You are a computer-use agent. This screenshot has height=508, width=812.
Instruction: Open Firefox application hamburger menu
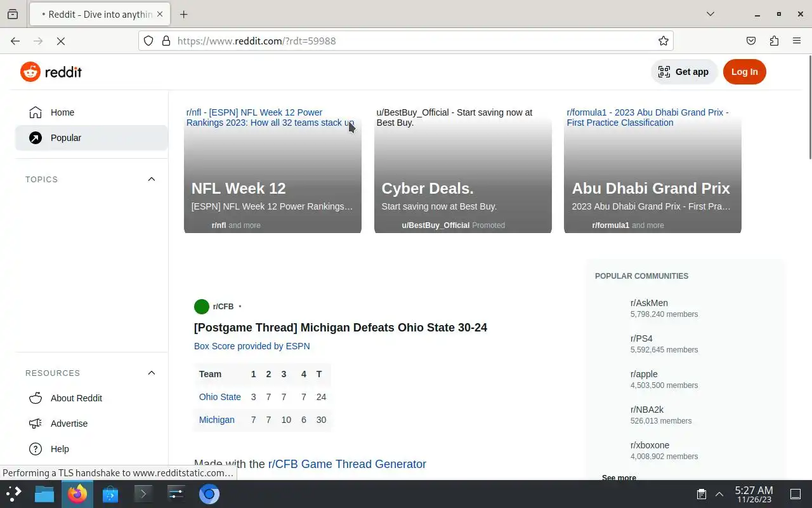pos(797,41)
